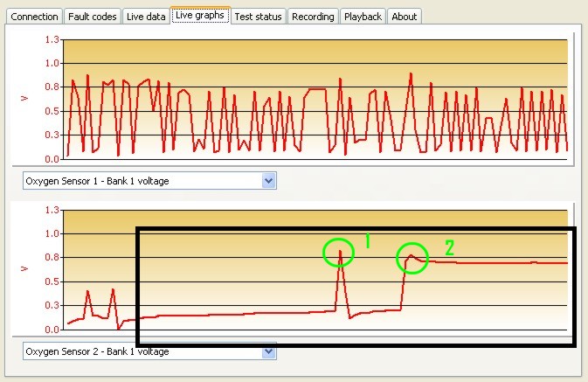588x382 pixels.
Task: Select the Live data tab
Action: tap(144, 17)
